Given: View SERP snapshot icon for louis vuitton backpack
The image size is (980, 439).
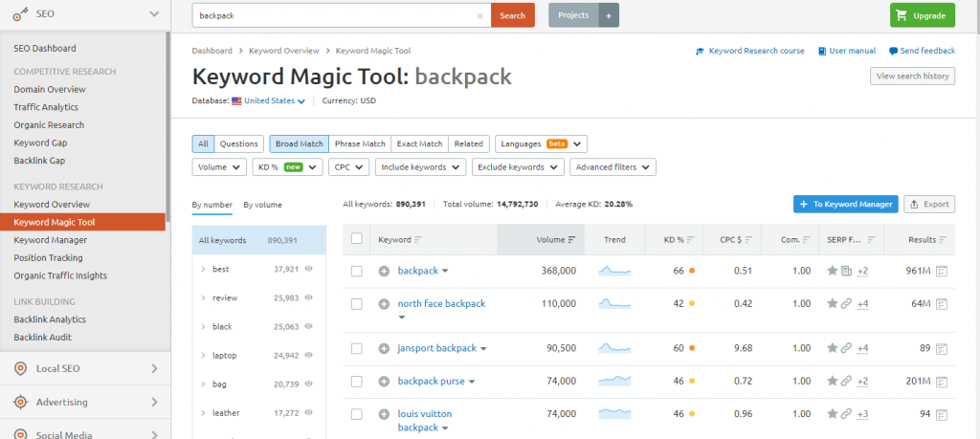Looking at the screenshot, I should (942, 414).
